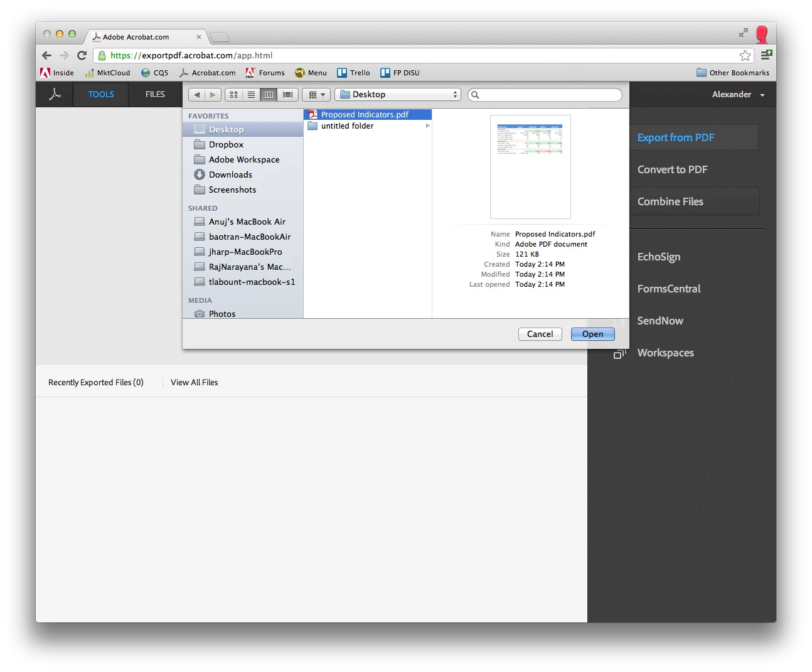Screen dimensions: 812x672
Task: Click Recently Exported Files (0)
Action: coord(96,382)
